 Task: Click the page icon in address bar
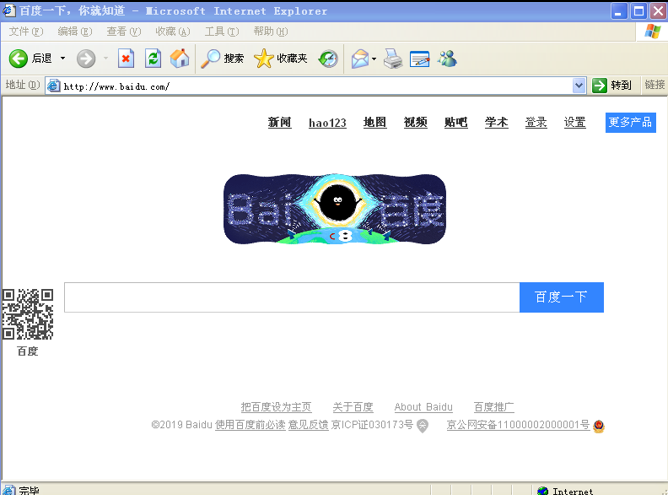[x=54, y=86]
